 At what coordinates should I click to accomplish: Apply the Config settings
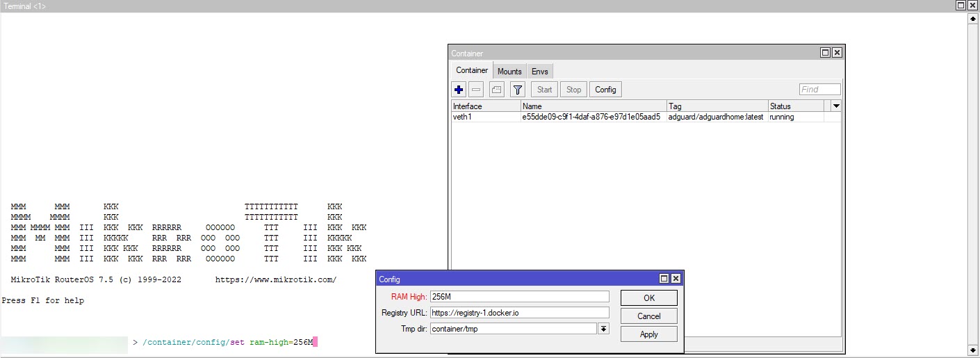(648, 334)
